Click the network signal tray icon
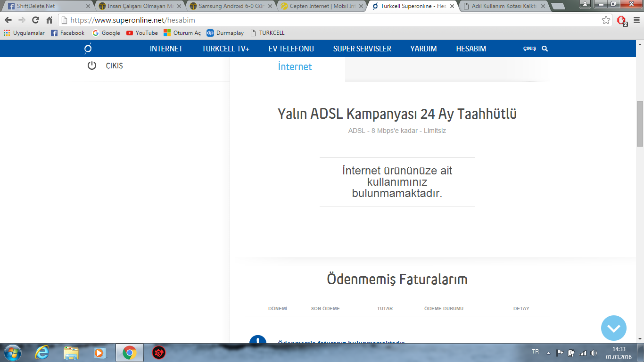Screen dimensions: 644x362 [583, 353]
